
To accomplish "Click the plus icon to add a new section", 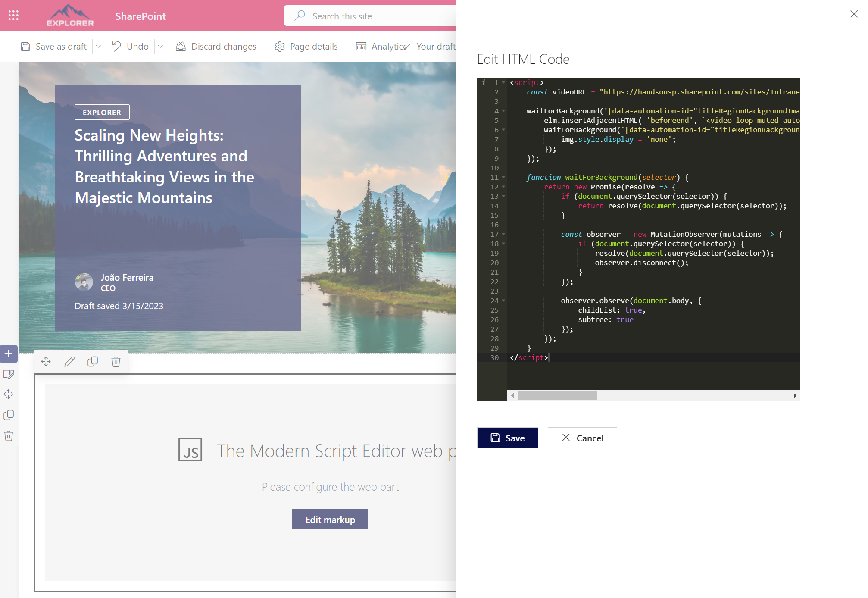I will (x=9, y=354).
